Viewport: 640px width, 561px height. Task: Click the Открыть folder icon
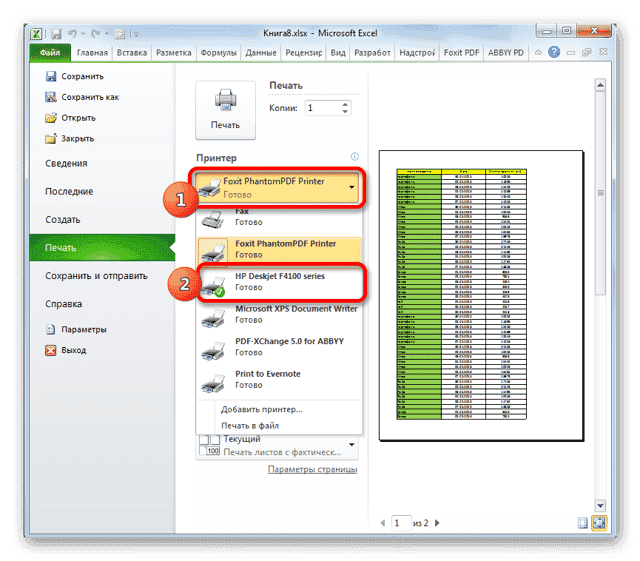pos(51,118)
